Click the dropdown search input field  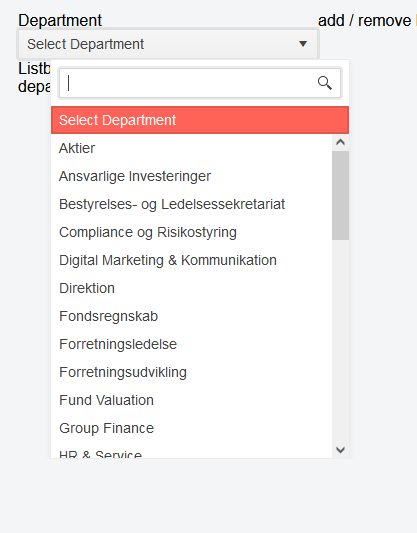coord(200,83)
